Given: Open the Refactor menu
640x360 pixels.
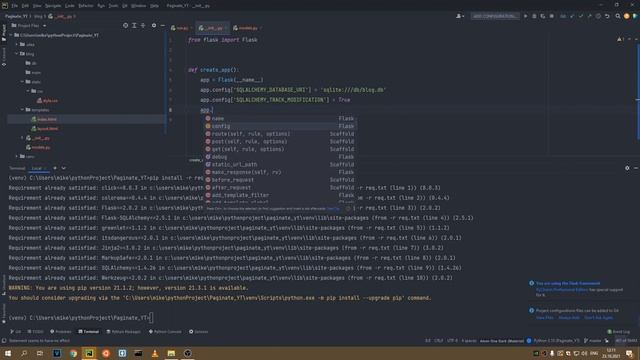Looking at the screenshot, I should 85,6.
